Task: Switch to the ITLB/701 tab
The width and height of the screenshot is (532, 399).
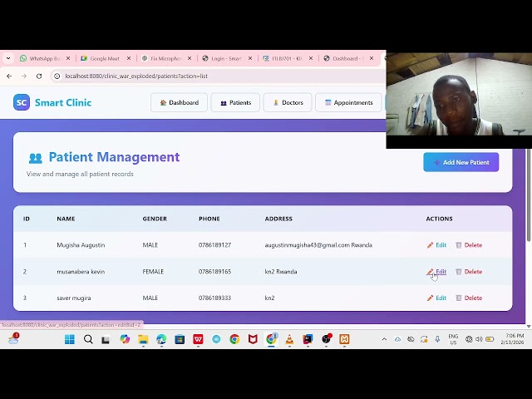Action: point(288,58)
